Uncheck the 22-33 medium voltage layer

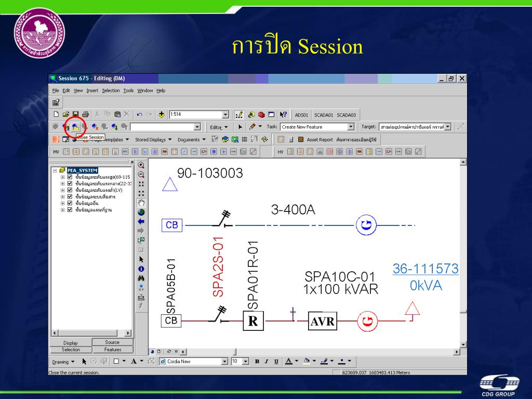coord(70,183)
